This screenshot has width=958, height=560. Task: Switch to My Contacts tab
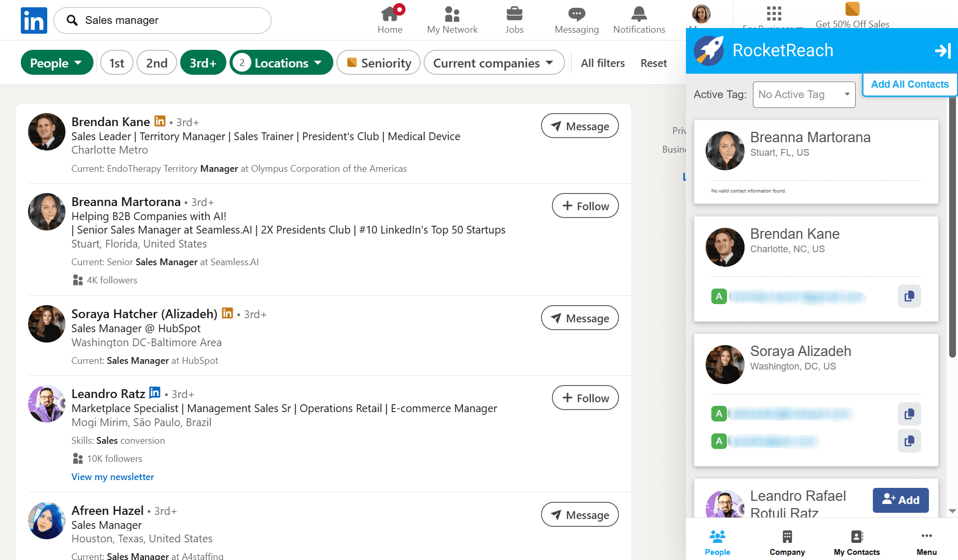(856, 542)
